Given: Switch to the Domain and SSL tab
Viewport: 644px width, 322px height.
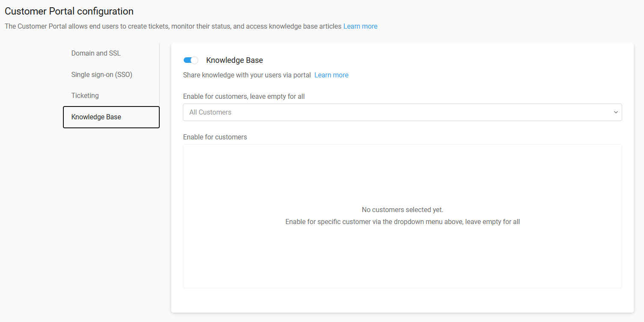Looking at the screenshot, I should [x=96, y=53].
